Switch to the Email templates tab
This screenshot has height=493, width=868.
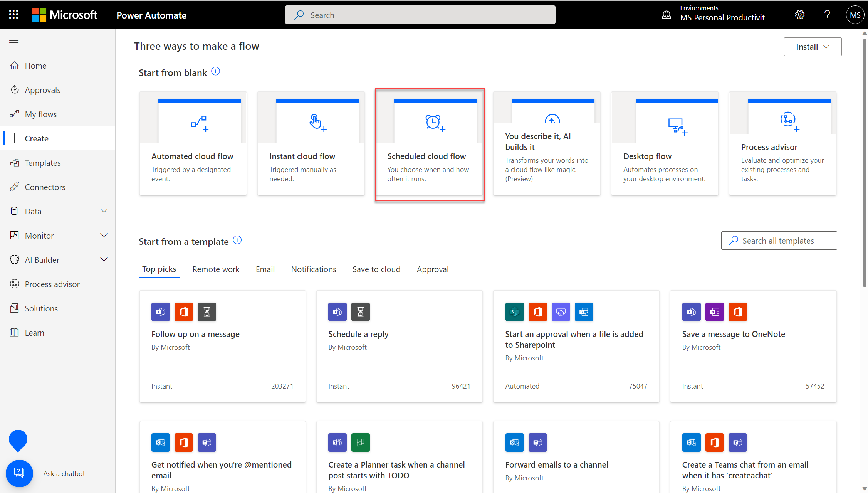pyautogui.click(x=265, y=269)
